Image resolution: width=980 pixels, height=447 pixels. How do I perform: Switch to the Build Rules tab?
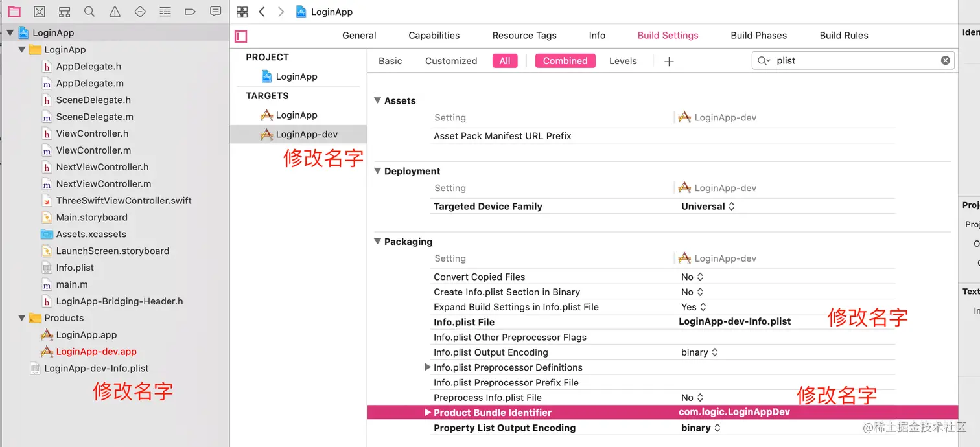[x=844, y=35]
